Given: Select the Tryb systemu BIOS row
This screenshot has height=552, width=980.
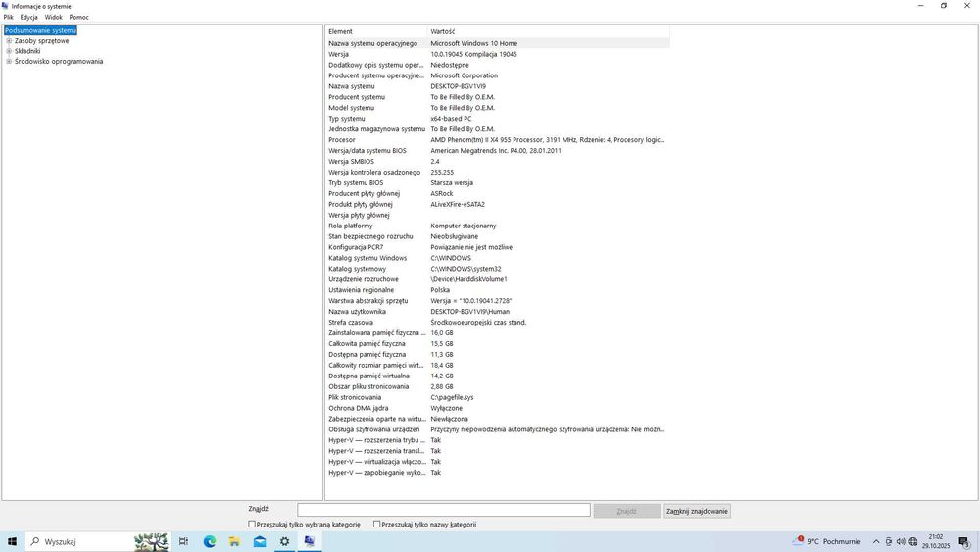Looking at the screenshot, I should pos(498,182).
